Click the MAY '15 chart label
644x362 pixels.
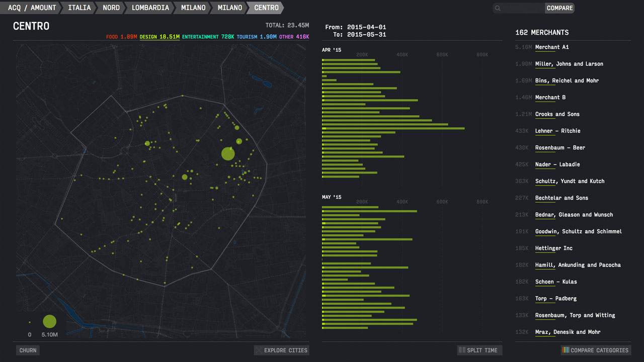click(332, 197)
